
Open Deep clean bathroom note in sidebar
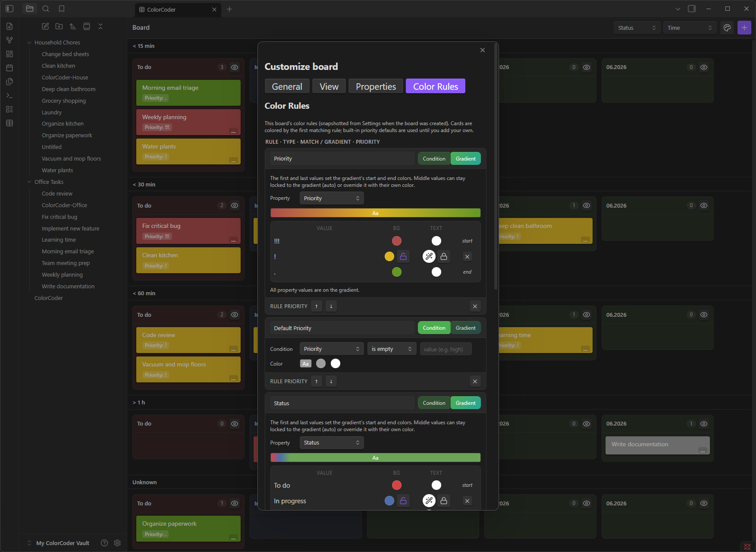coord(69,89)
